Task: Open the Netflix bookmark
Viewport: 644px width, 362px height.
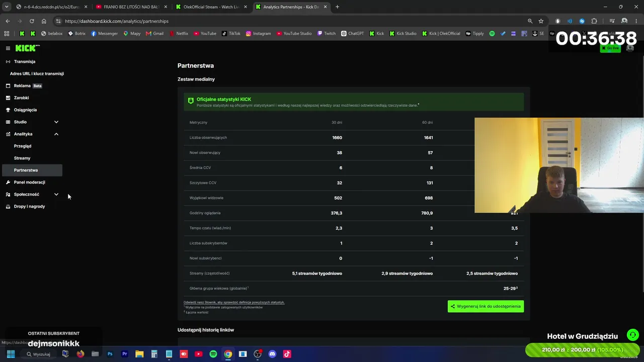Action: tap(179, 34)
